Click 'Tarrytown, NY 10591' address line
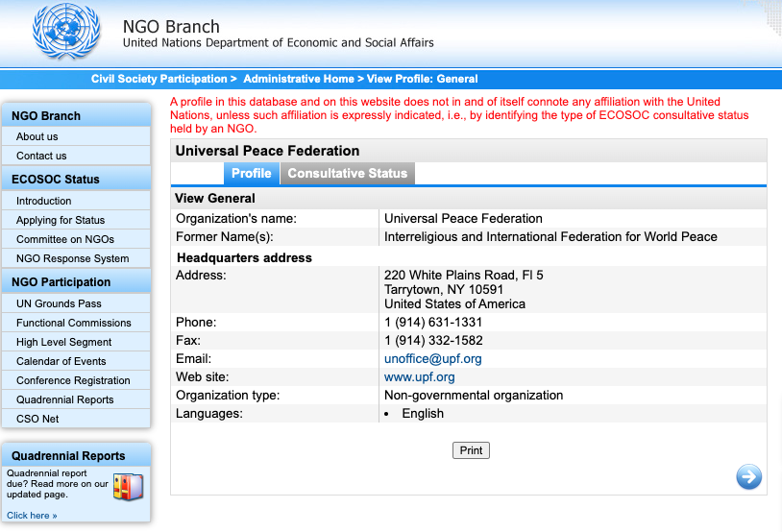This screenshot has width=782, height=532. coord(444,290)
